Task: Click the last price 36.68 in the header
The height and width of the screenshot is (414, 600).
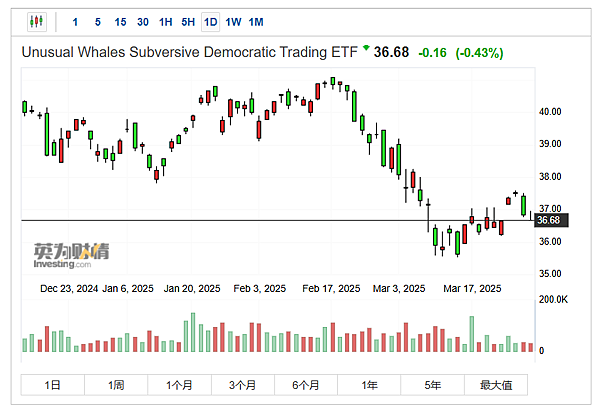Action: tap(391, 52)
